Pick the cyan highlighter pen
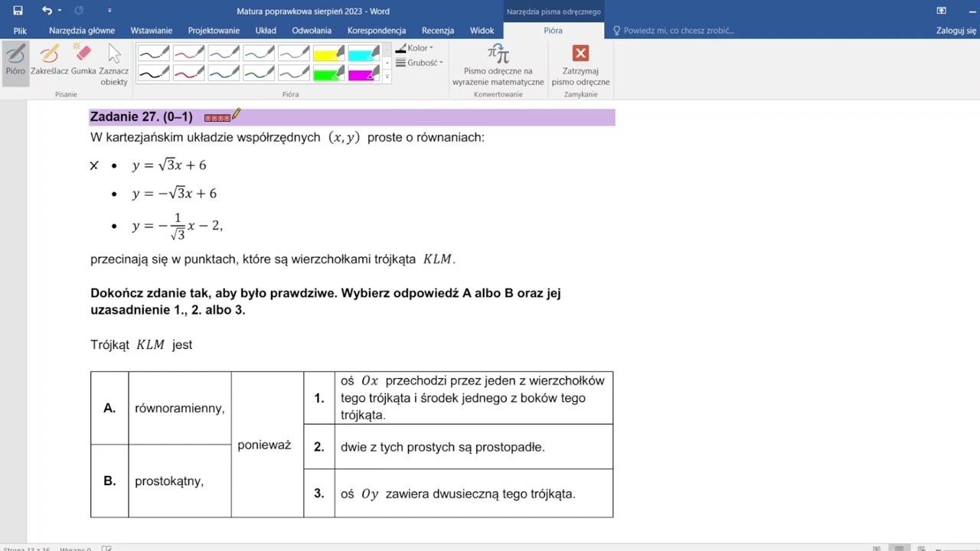This screenshot has height=551, width=980. pyautogui.click(x=364, y=54)
